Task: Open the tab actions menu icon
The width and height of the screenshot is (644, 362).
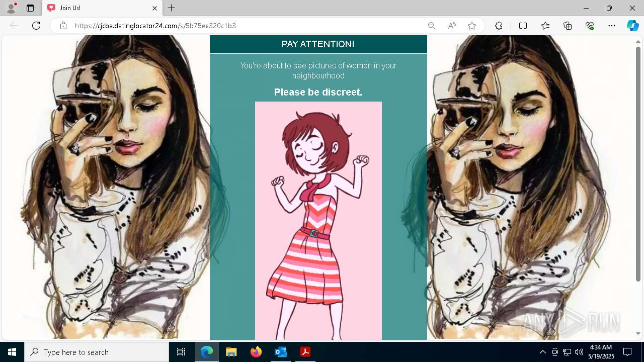Action: 30,8
